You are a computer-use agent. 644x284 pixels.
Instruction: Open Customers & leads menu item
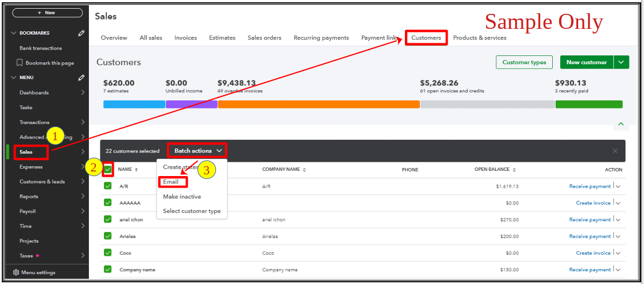click(42, 181)
